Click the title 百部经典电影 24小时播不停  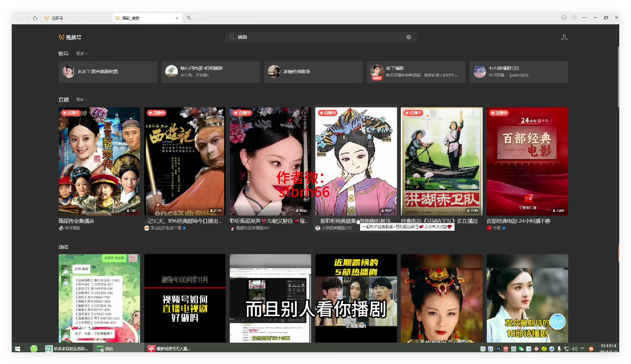coord(519,221)
